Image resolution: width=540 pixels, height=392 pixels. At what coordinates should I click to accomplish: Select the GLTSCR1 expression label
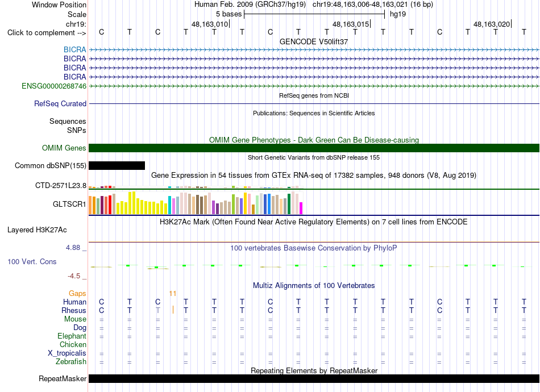(x=69, y=204)
